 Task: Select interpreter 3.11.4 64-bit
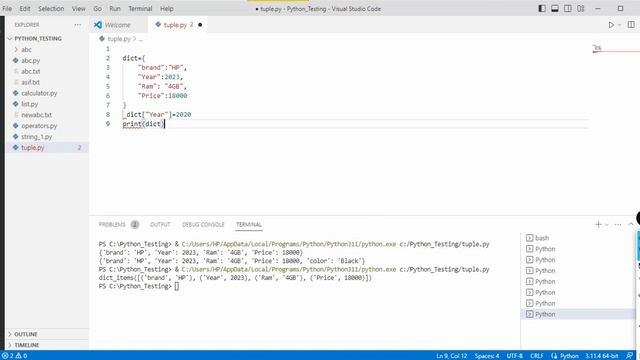[x=602, y=356]
